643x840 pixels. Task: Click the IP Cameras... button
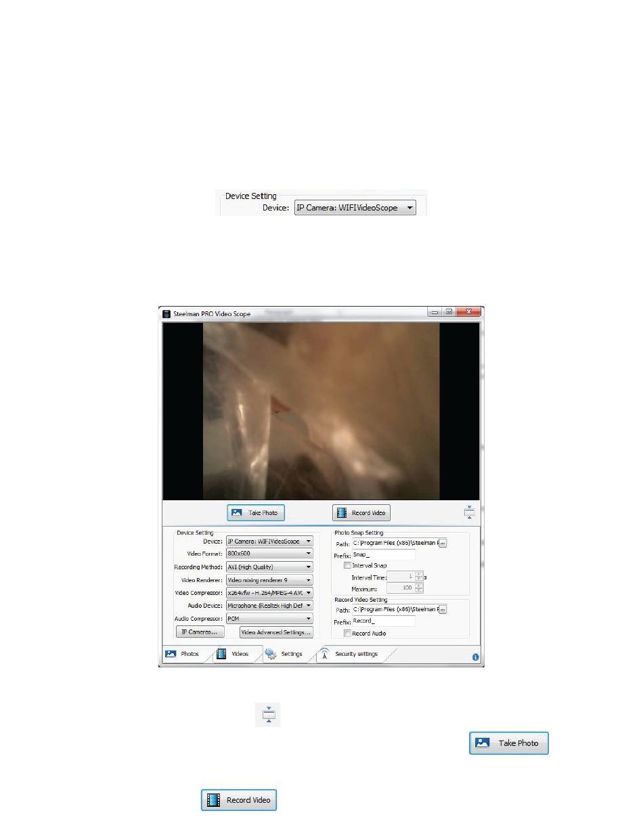[x=200, y=632]
